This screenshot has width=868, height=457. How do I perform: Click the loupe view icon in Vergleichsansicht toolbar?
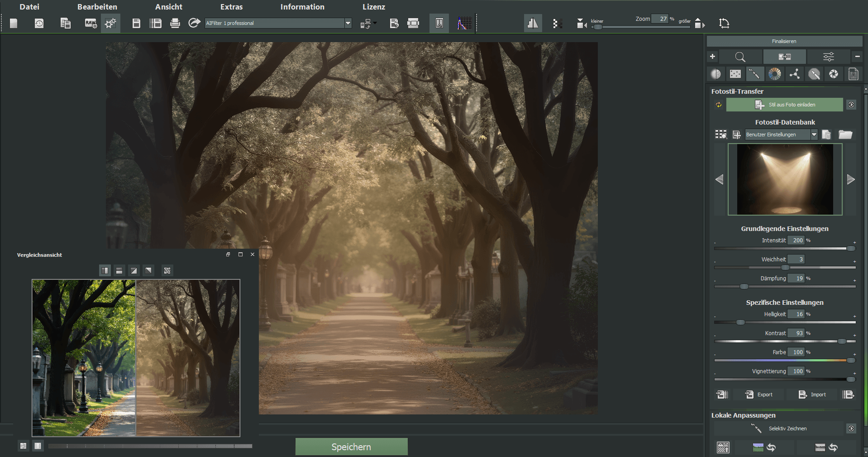click(167, 270)
